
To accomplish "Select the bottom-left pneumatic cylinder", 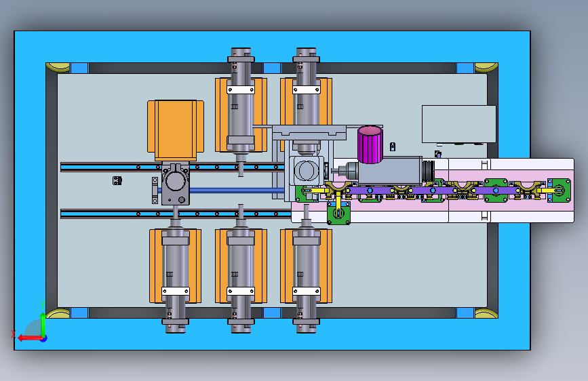I will pyautogui.click(x=176, y=270).
